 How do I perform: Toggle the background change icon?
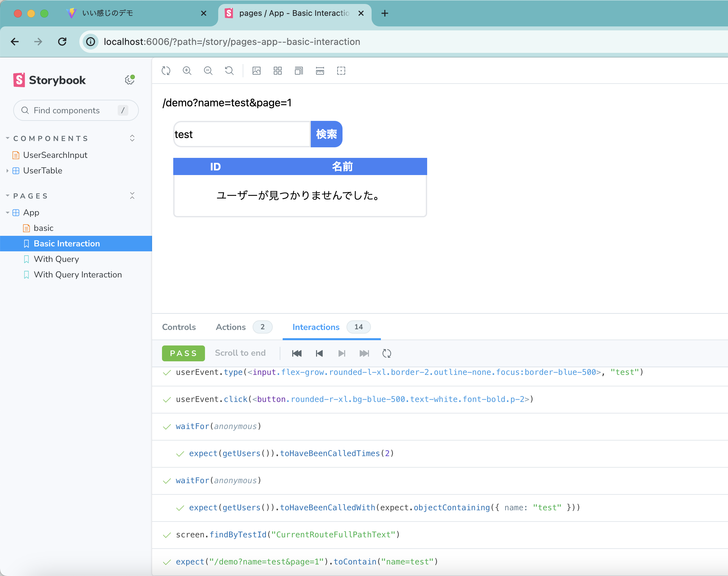(x=257, y=71)
